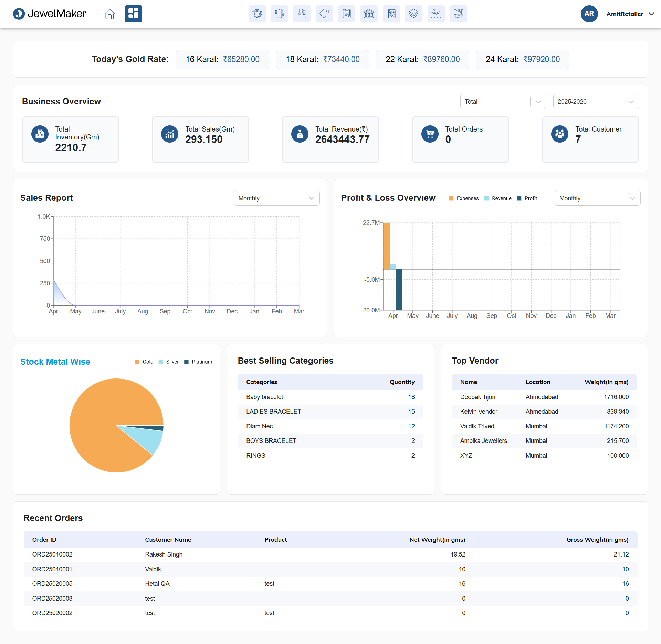
Task: Expand the 2025-2026 financial year dropdown
Action: pos(596,102)
